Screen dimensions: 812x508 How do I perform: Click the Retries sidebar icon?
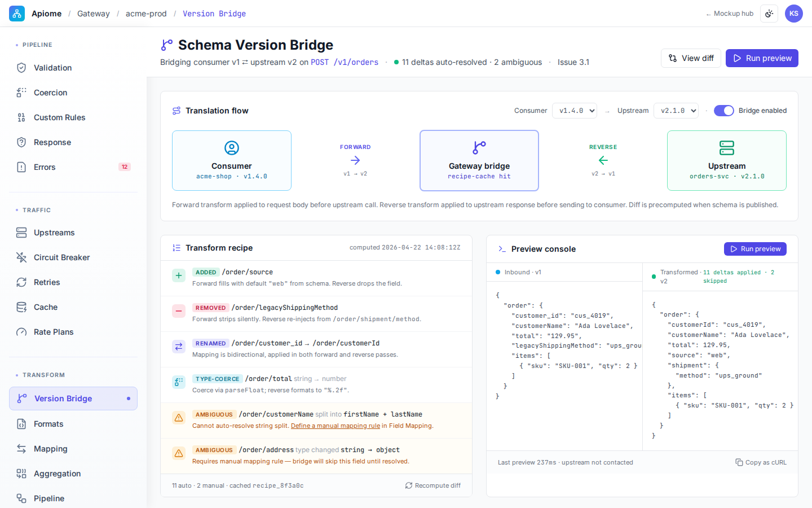click(x=21, y=282)
